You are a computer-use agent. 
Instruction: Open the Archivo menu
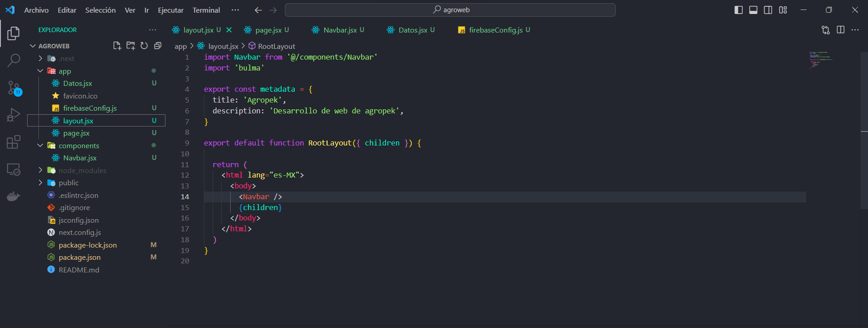[x=36, y=10]
